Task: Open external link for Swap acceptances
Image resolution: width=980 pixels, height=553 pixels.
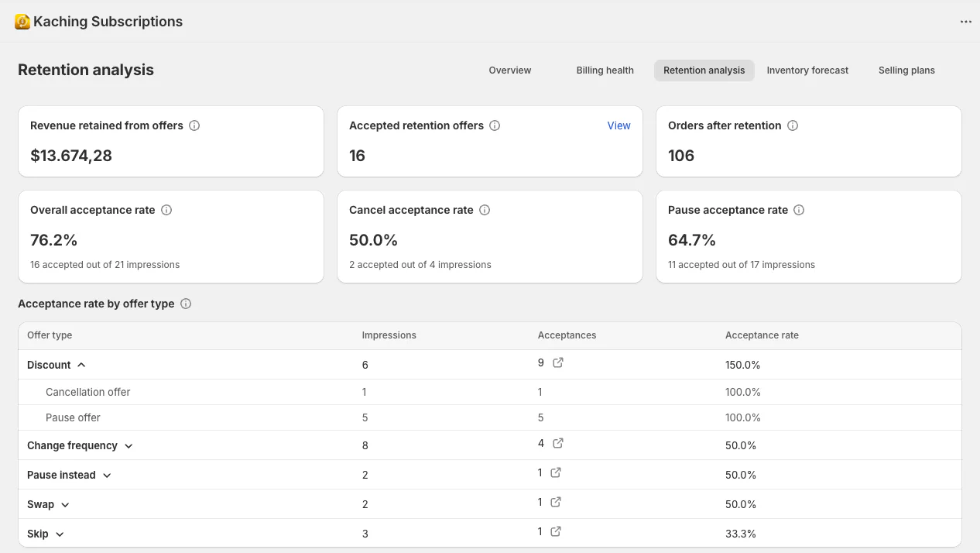Action: coord(556,502)
